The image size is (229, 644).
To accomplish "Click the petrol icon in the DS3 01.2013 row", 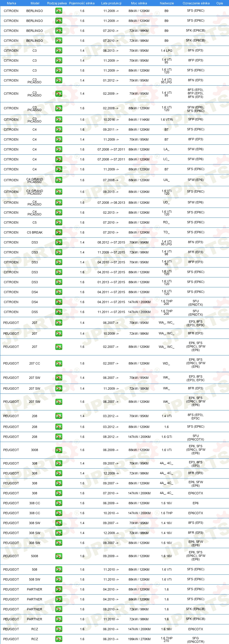I will [59, 282].
